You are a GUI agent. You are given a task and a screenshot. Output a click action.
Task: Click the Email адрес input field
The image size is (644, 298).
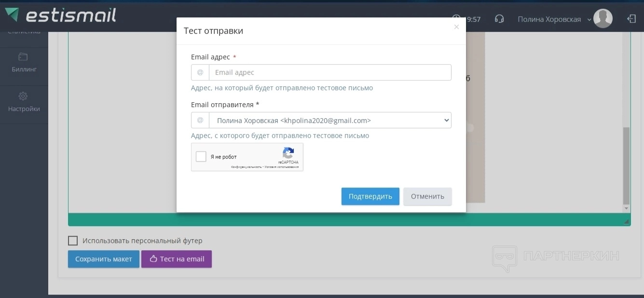pos(330,72)
